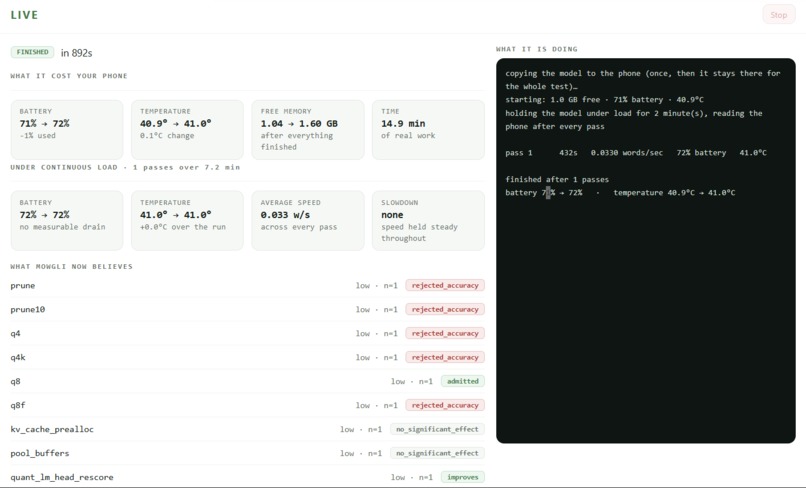Click the 71% → 72% battery card
The image size is (806, 488).
[x=67, y=130]
